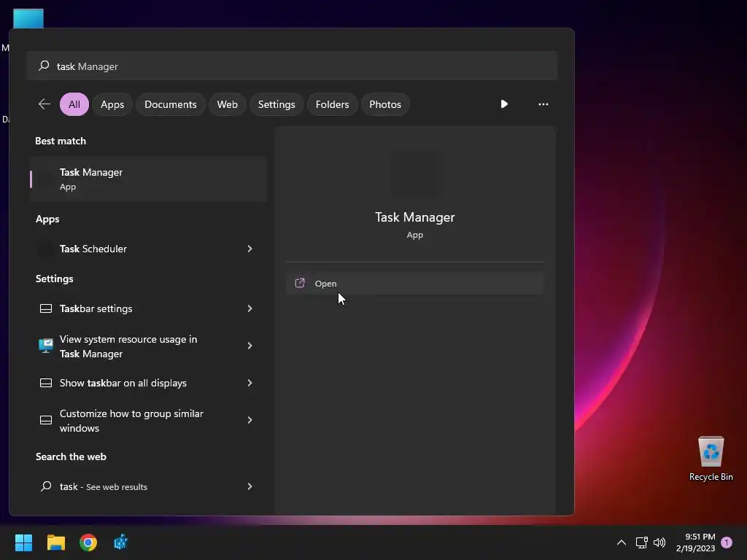747x560 pixels.
Task: Open the Task Manager best match result
Action: pos(148,179)
